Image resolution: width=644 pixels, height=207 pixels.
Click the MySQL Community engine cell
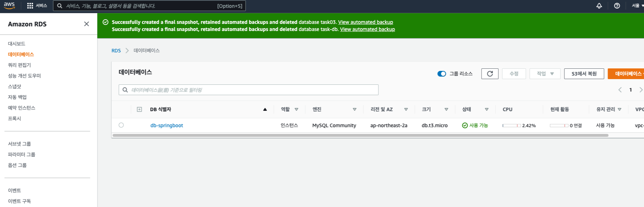point(334,125)
